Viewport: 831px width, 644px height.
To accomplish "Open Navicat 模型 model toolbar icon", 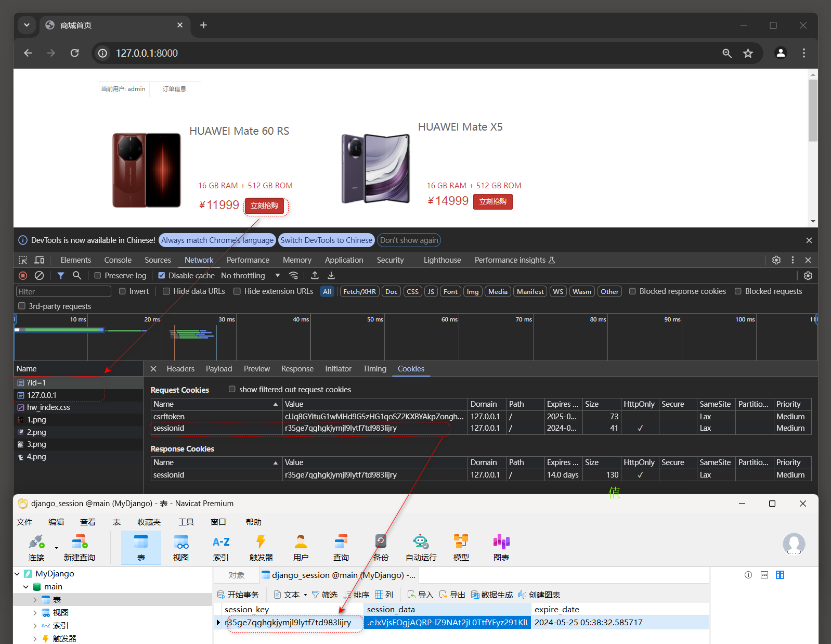I will point(461,548).
